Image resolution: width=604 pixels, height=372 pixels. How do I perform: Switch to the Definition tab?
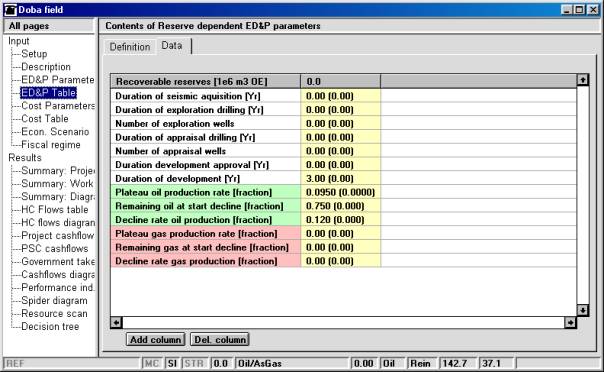(x=130, y=47)
